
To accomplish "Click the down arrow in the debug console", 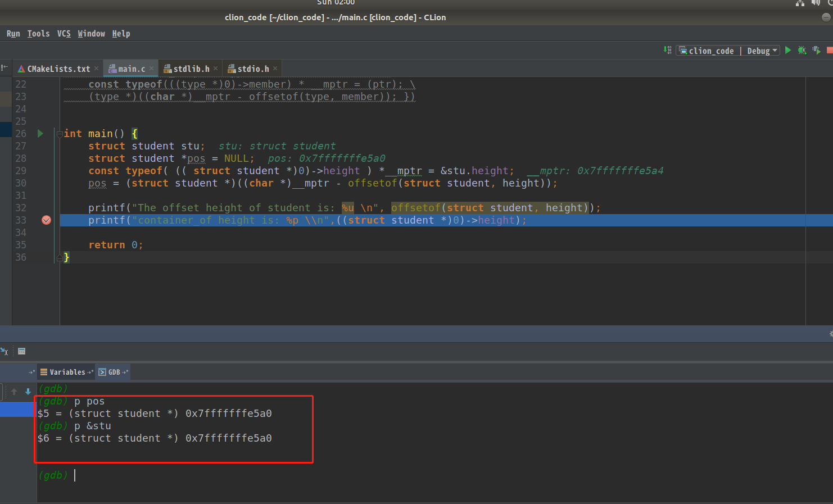I will [28, 392].
